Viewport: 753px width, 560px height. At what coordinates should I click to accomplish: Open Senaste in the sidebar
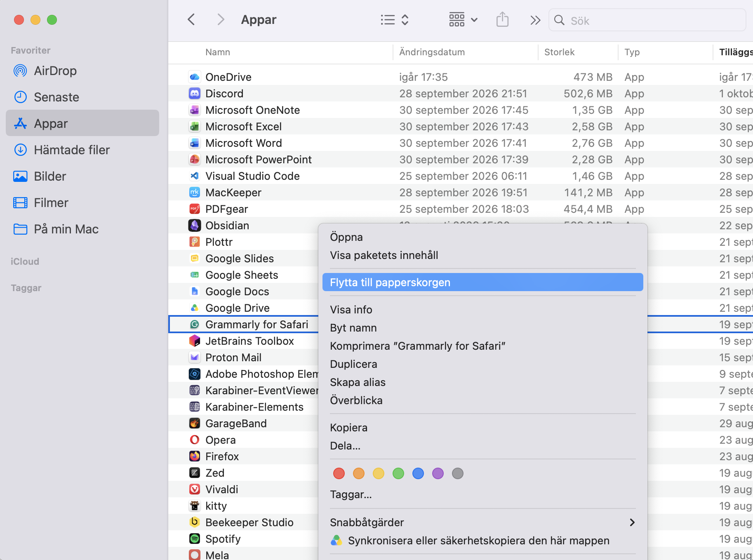[x=82, y=97]
